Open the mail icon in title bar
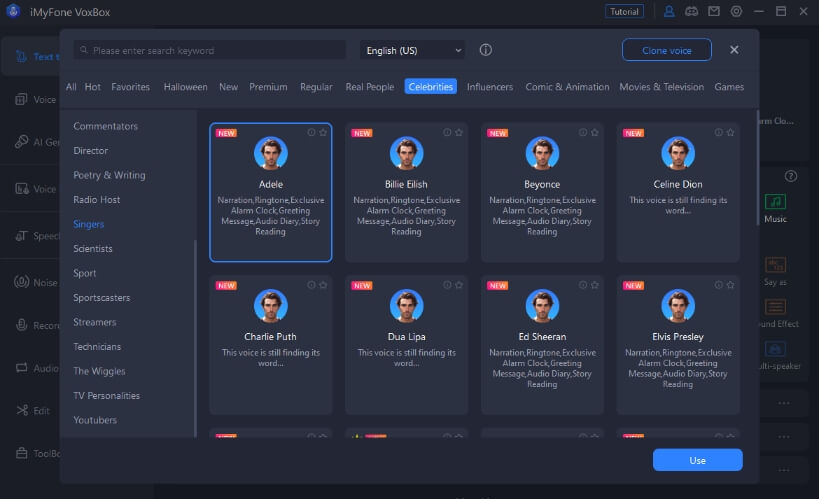819x499 pixels. click(x=713, y=11)
